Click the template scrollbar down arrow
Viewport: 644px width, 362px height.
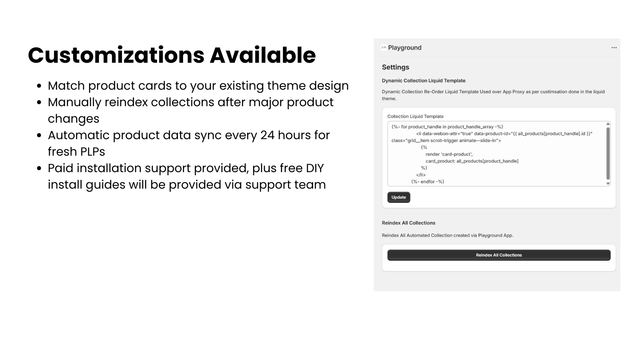(x=608, y=183)
